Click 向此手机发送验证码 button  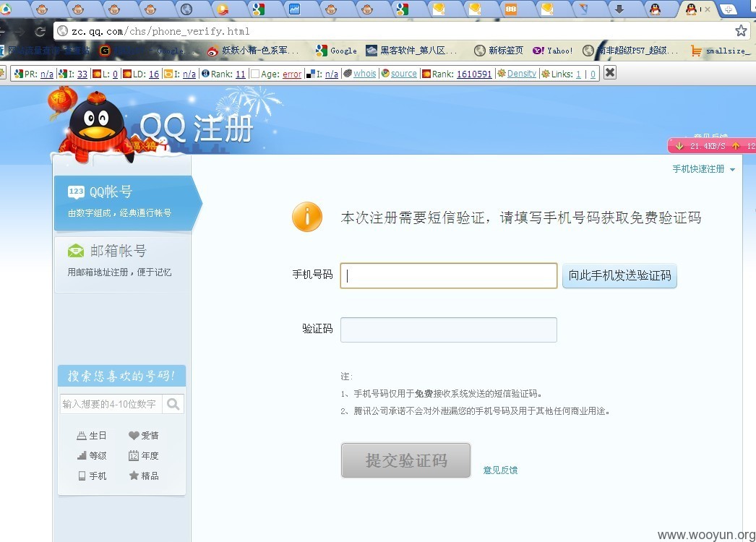[619, 276]
